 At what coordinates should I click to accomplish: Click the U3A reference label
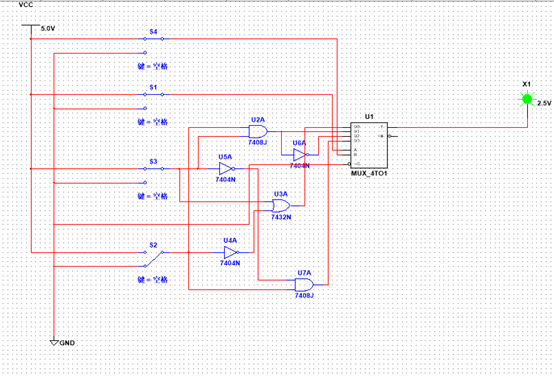click(x=281, y=194)
